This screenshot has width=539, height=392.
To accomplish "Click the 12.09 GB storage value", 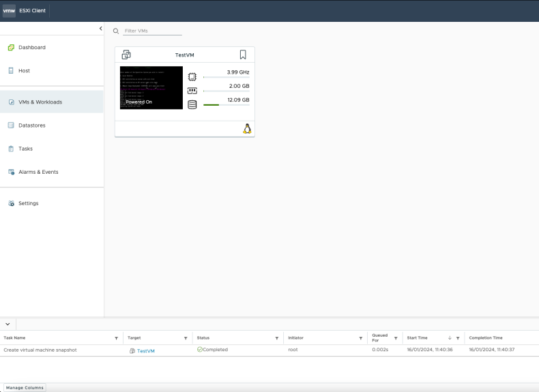I will pos(238,100).
